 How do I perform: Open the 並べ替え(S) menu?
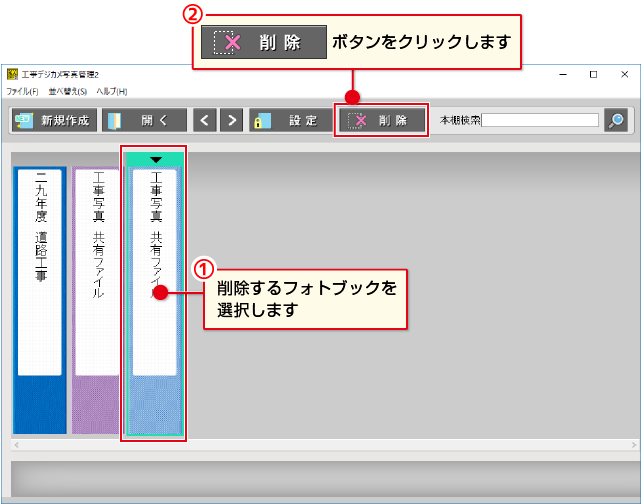67,91
